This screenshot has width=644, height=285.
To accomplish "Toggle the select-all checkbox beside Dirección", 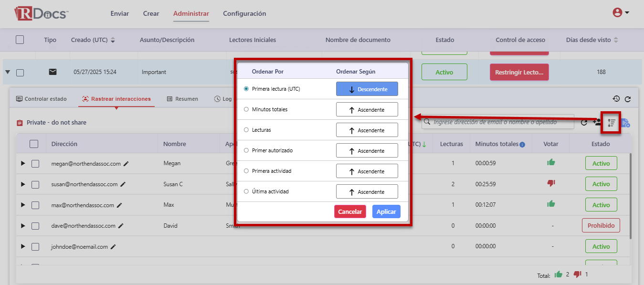I will click(x=34, y=144).
